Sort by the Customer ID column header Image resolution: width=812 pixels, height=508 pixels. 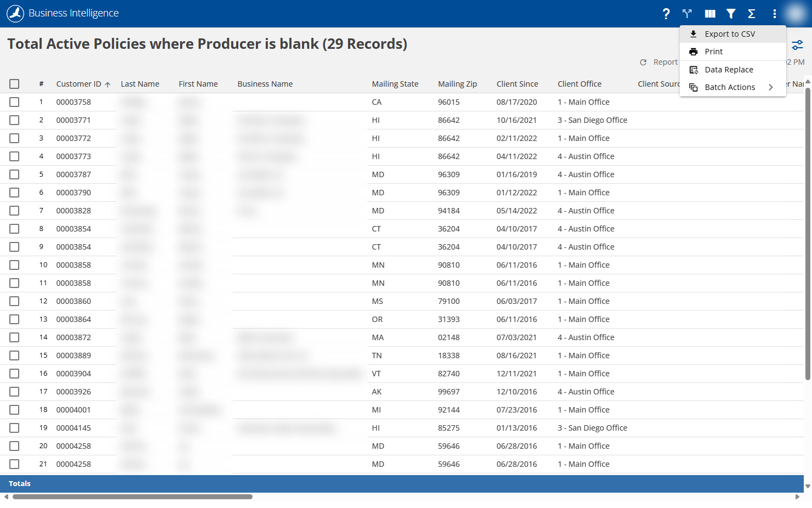[x=79, y=84]
